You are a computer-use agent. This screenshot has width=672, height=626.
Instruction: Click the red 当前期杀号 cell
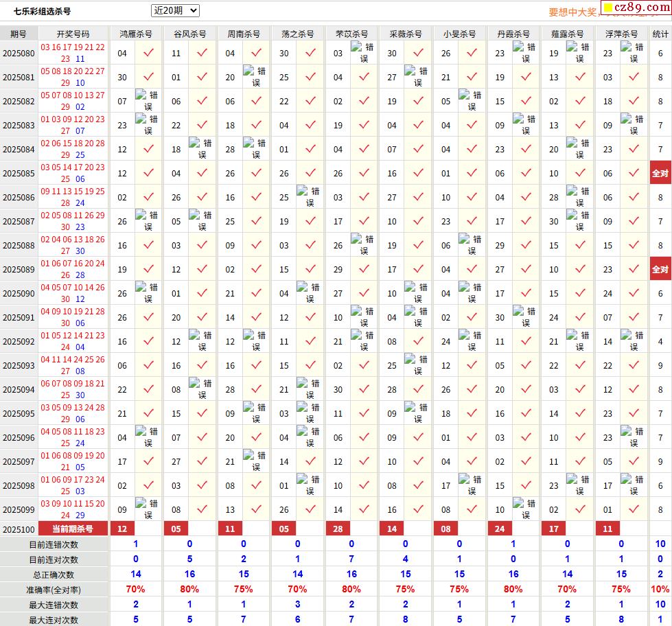[73, 529]
